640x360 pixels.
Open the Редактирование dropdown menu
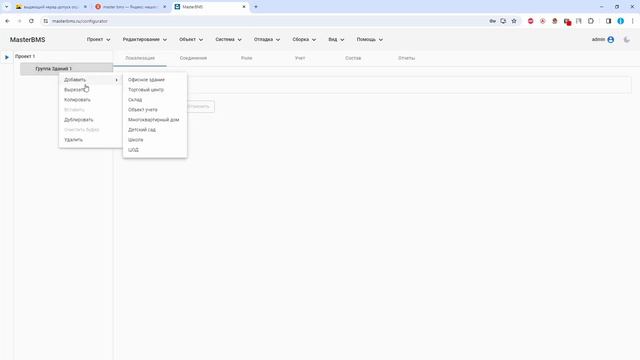click(x=144, y=40)
